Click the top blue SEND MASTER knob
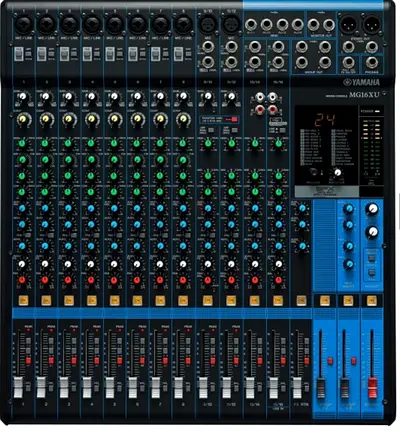400x435 pixels. [x=349, y=209]
